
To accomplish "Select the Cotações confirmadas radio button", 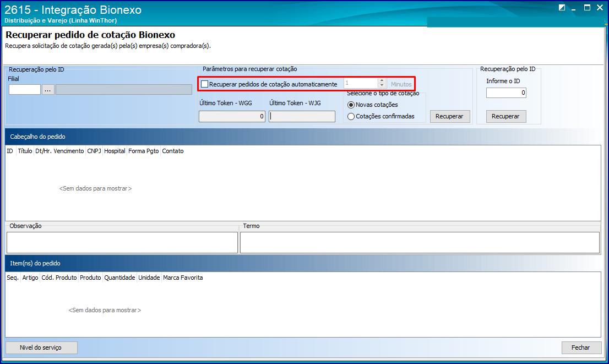I will click(351, 117).
